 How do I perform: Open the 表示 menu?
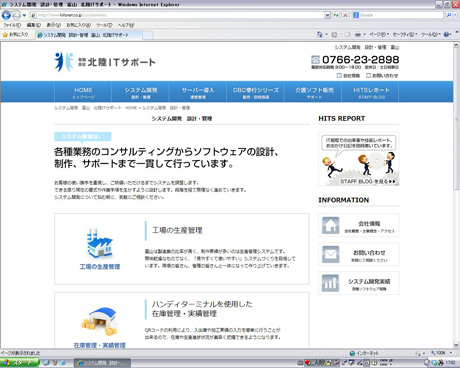53,25
